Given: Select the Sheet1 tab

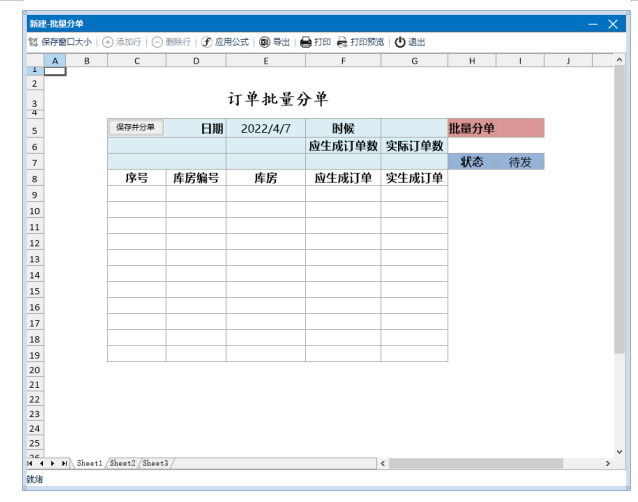Looking at the screenshot, I should pyautogui.click(x=90, y=464).
